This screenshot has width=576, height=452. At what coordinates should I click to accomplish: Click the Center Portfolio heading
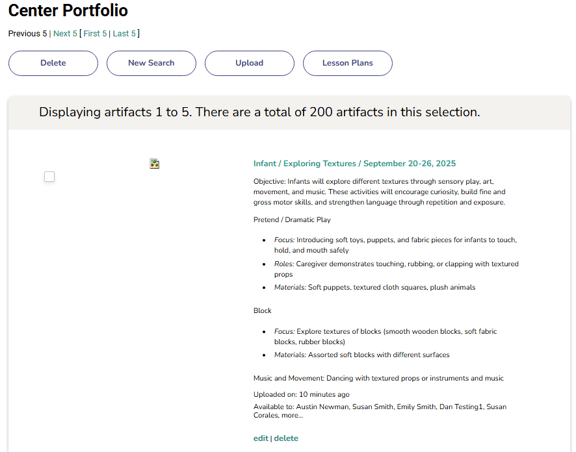click(x=68, y=10)
